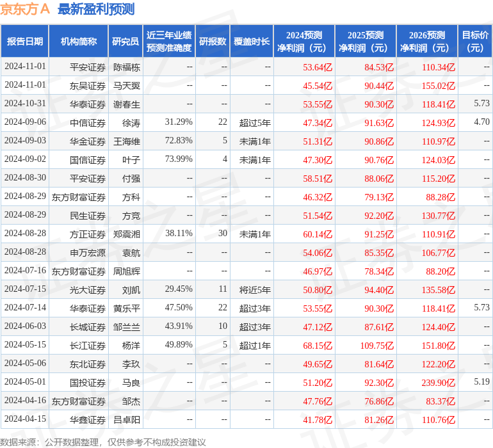This screenshot has height=448, width=493.
Task: Click accuracy value 38.11%
Action: 179,233
